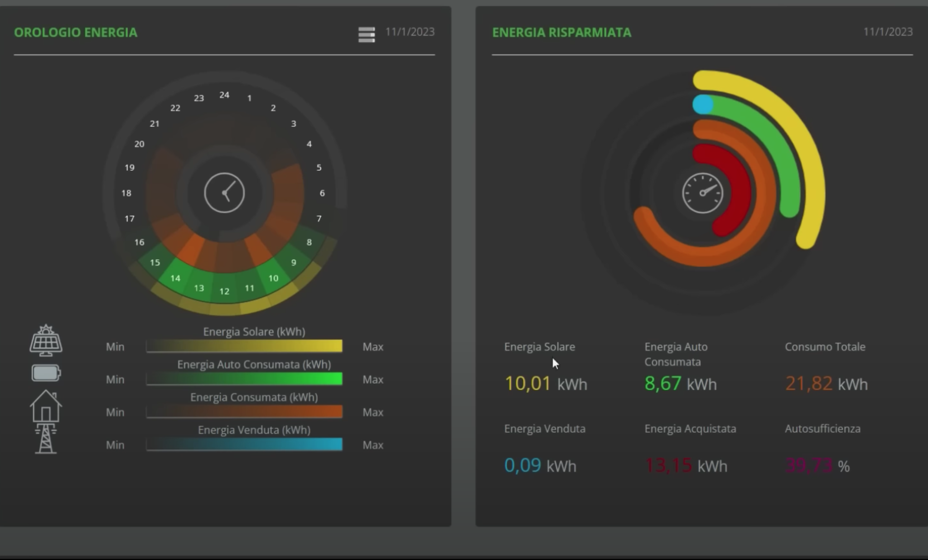This screenshot has width=928, height=560.
Task: Click the Energia Auto Consumata green bar
Action: click(x=244, y=379)
